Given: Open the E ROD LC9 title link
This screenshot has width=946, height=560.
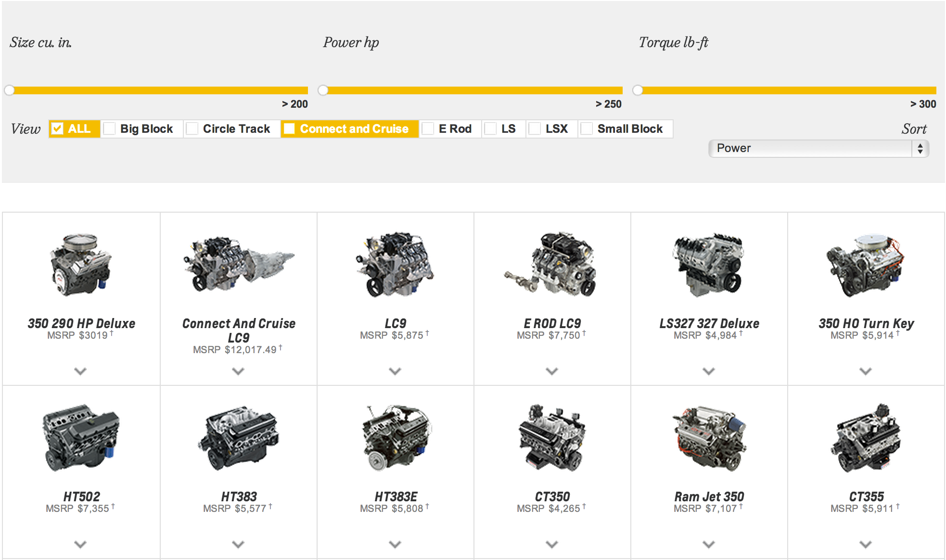Looking at the screenshot, I should coord(552,323).
